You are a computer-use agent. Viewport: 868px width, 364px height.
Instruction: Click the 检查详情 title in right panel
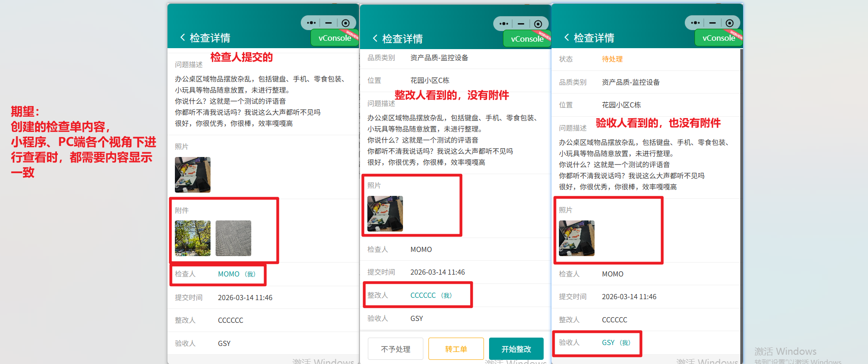[x=594, y=38]
